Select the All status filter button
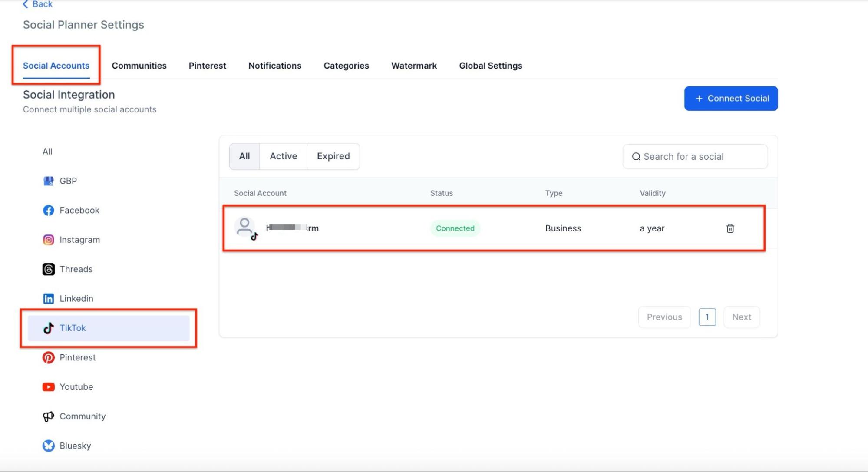 coord(244,156)
